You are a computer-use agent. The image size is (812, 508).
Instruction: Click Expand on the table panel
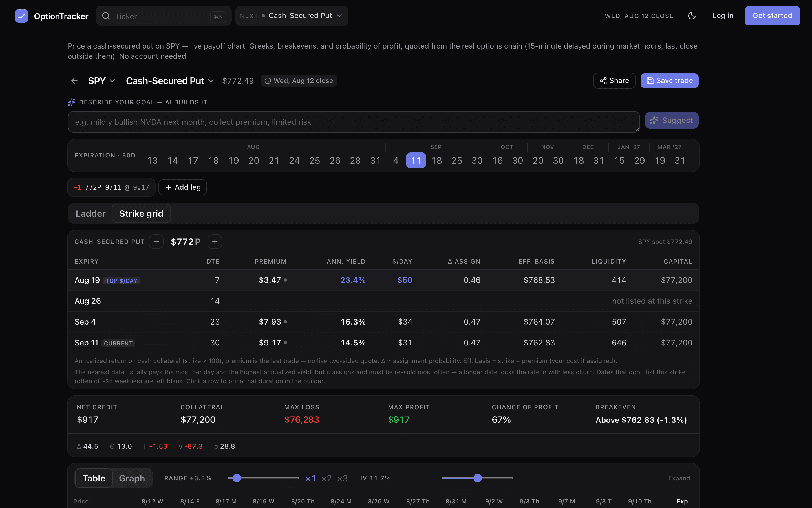click(679, 478)
